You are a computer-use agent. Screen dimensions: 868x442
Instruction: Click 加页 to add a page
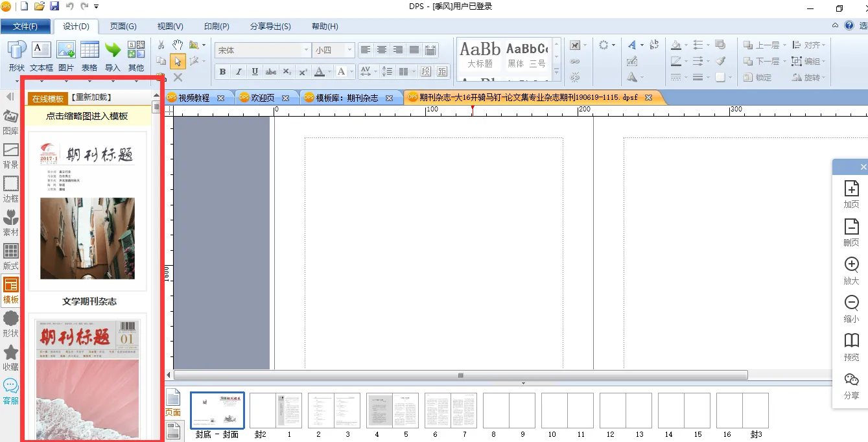point(851,194)
